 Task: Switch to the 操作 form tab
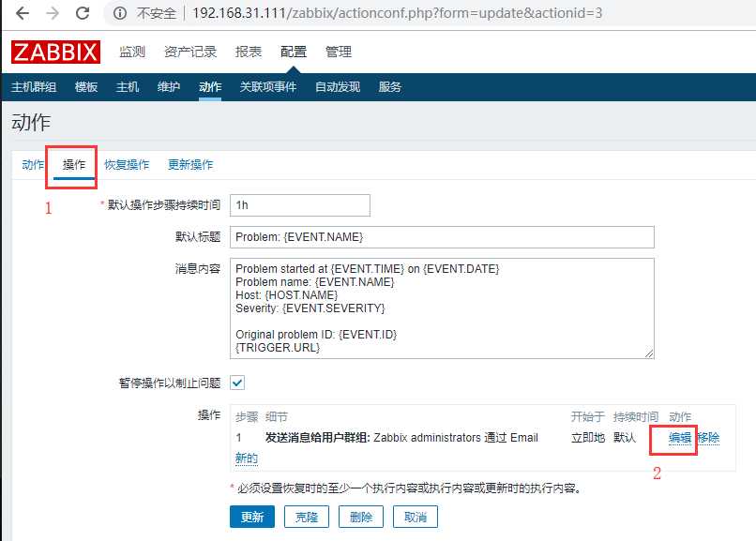[74, 165]
